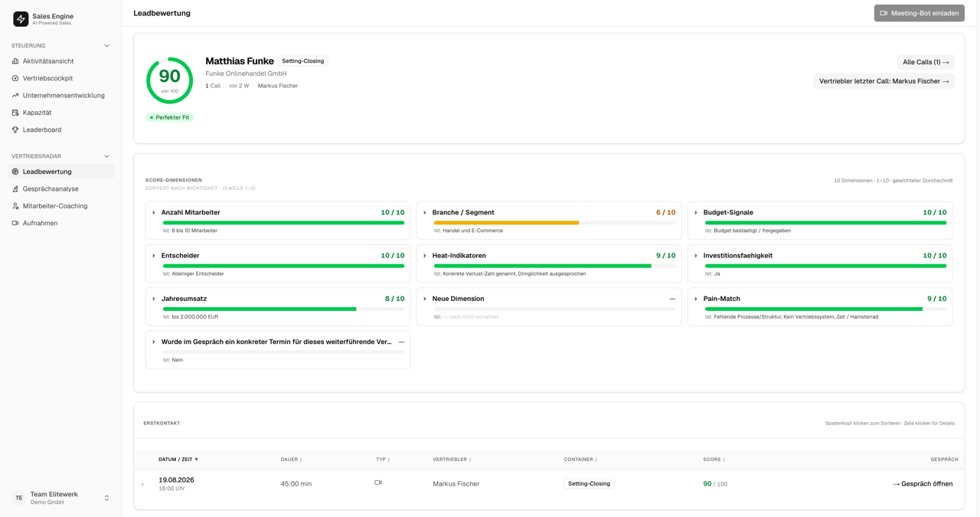Click the 45:00 min duration cell
The width and height of the screenshot is (980, 517).
(296, 484)
